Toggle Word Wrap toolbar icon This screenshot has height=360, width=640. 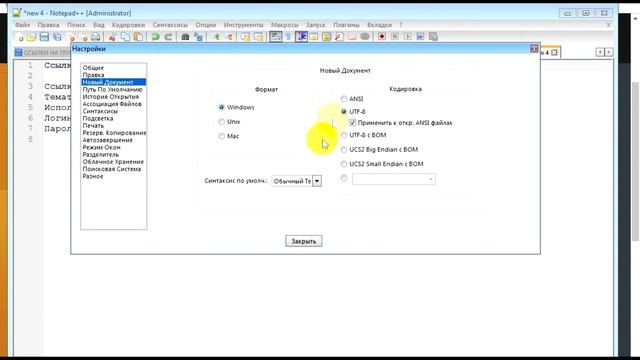tap(276, 37)
